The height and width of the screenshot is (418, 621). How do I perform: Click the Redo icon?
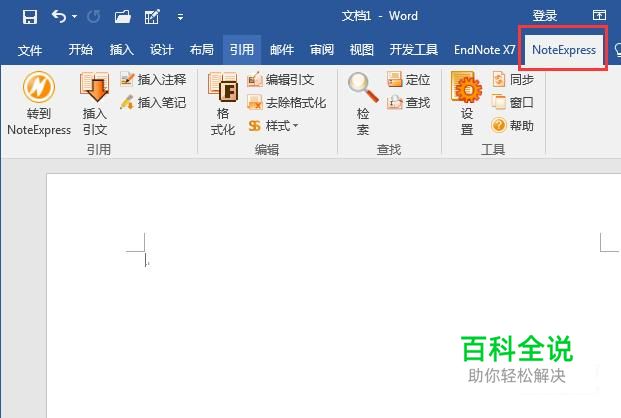[93, 17]
